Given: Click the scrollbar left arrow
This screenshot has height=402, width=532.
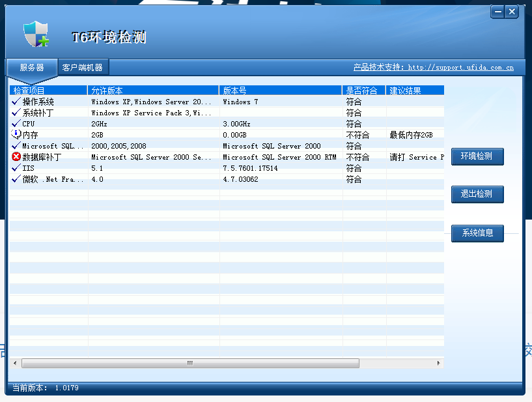Looking at the screenshot, I should [15, 363].
